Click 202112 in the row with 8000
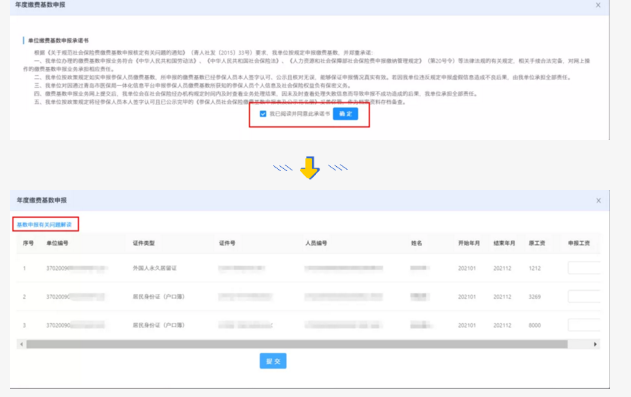The width and height of the screenshot is (631, 397). coord(502,325)
